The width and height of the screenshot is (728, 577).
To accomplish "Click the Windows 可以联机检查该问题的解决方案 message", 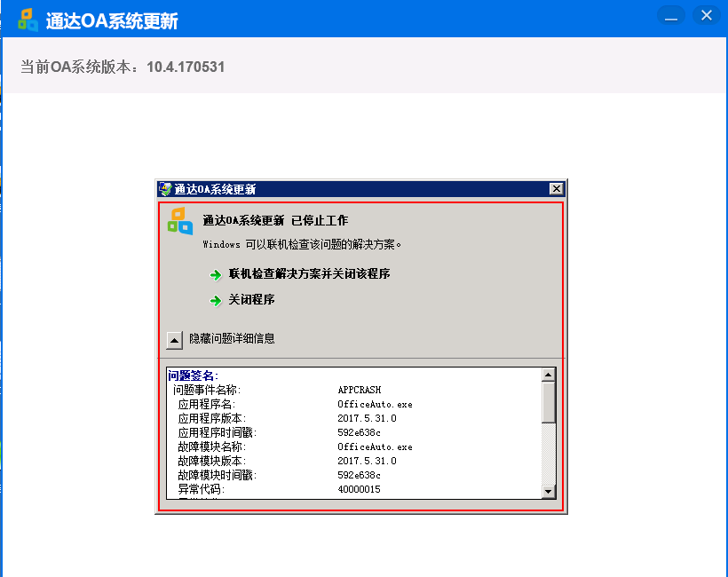I will click(302, 244).
